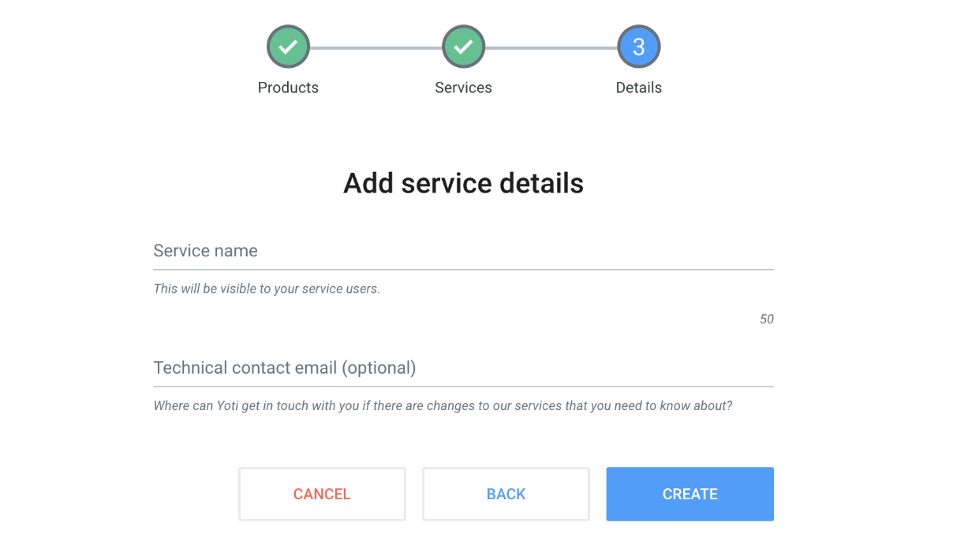Click the BACK button

point(506,494)
